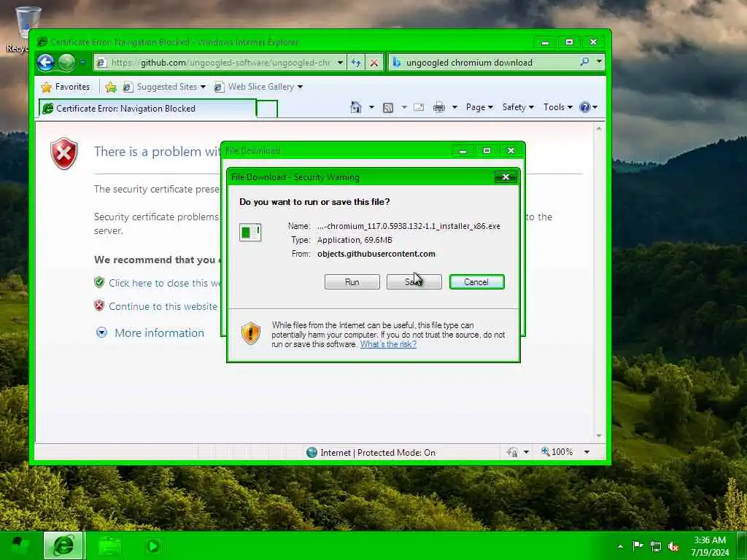Open the Tools menu

click(x=558, y=107)
